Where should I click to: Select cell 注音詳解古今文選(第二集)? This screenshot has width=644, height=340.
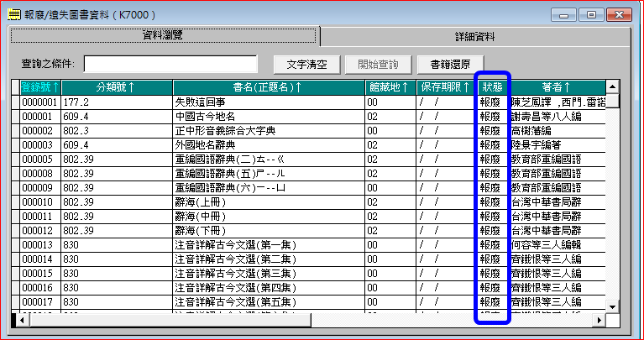(x=269, y=259)
